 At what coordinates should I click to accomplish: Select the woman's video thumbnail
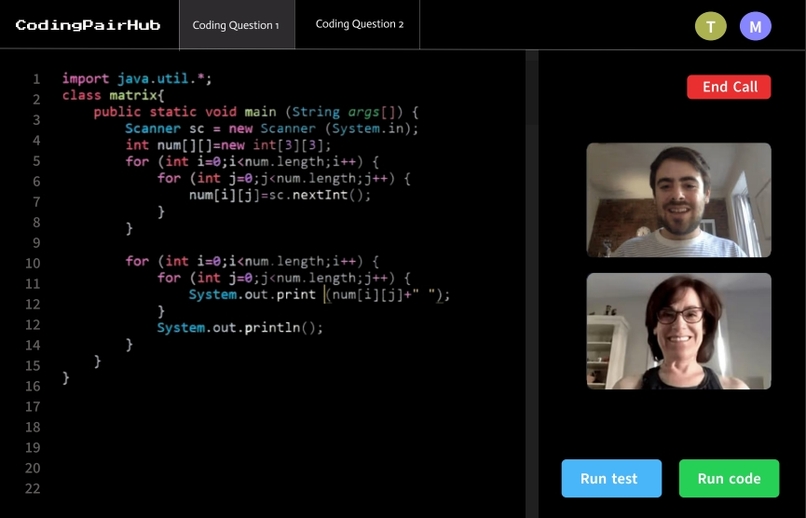click(679, 331)
